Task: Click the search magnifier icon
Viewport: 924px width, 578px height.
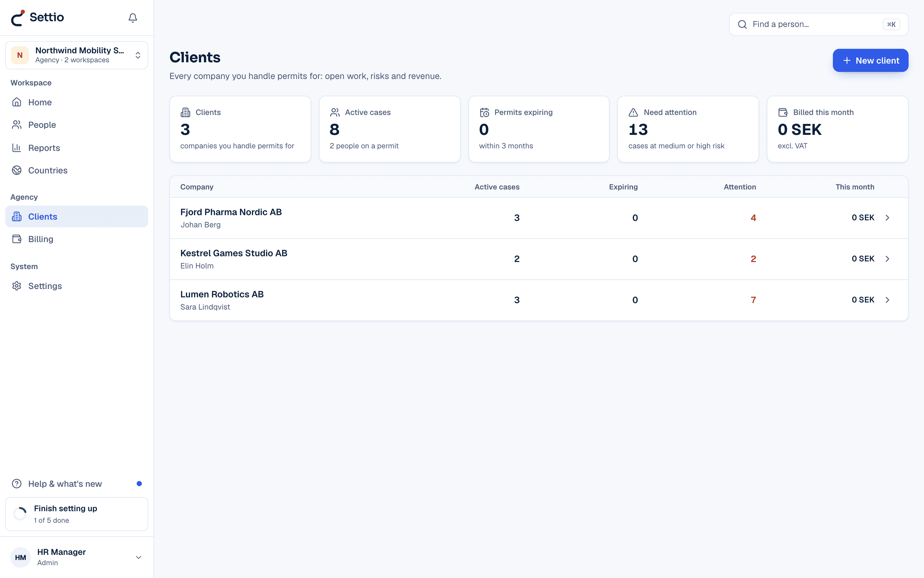Action: (x=742, y=24)
